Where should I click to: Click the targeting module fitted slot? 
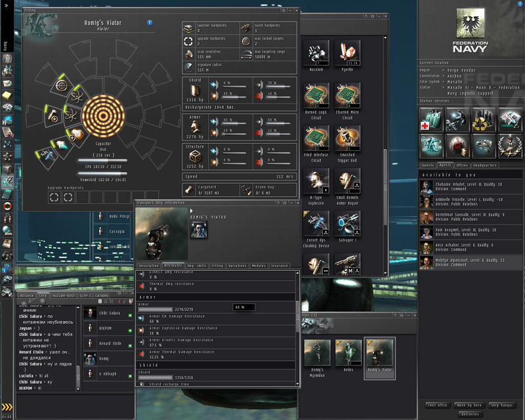[62, 85]
